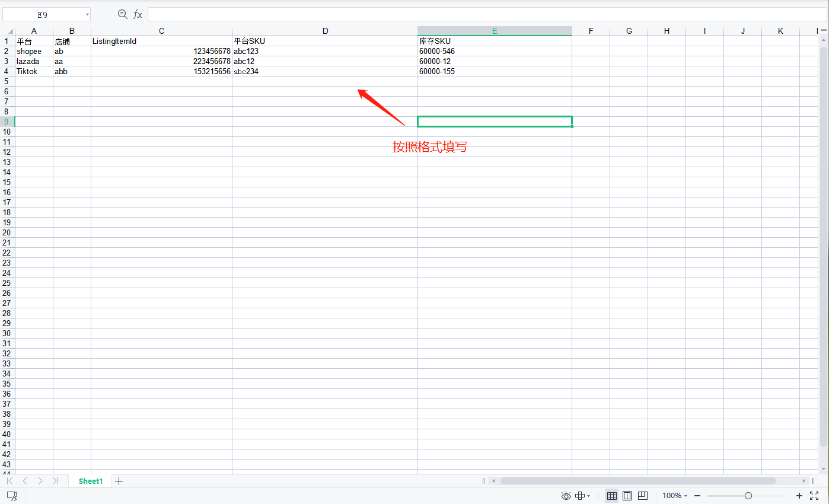This screenshot has height=504, width=829.
Task: Click the magnifier icon beside the formula bar
Action: 123,14
